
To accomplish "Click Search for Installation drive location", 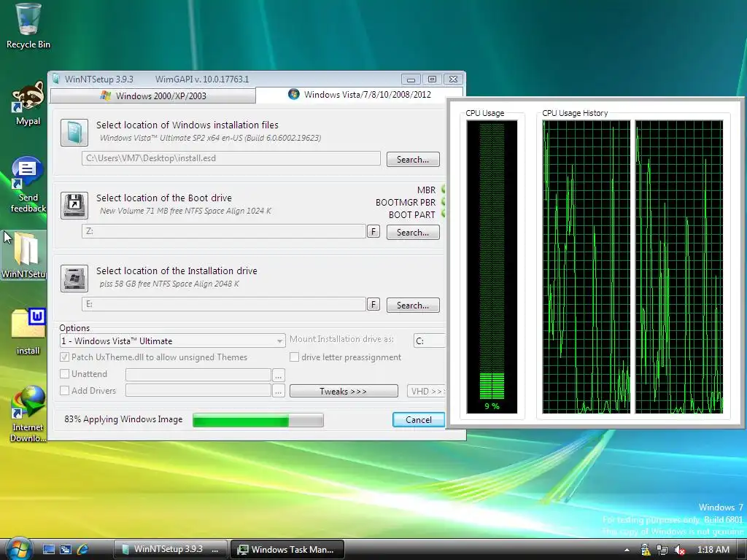I will pyautogui.click(x=413, y=306).
